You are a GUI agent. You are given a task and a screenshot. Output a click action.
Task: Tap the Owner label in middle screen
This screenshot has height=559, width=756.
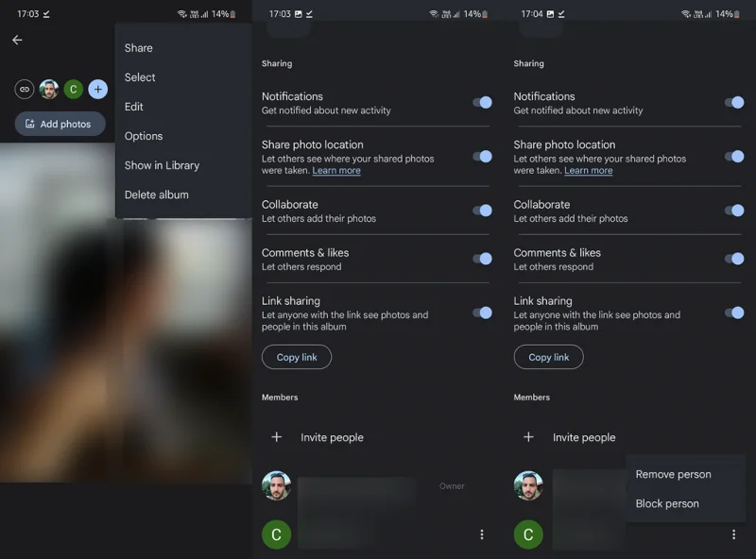point(452,486)
